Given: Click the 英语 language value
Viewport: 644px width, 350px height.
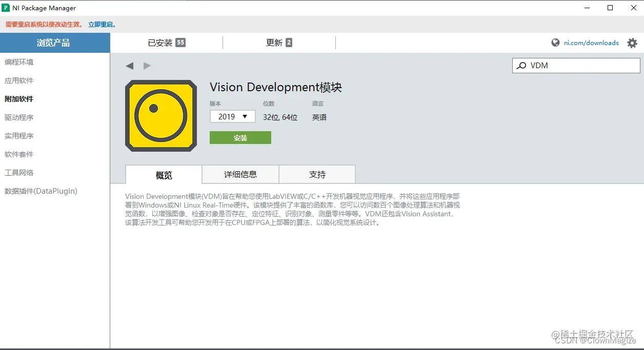Looking at the screenshot, I should (319, 117).
